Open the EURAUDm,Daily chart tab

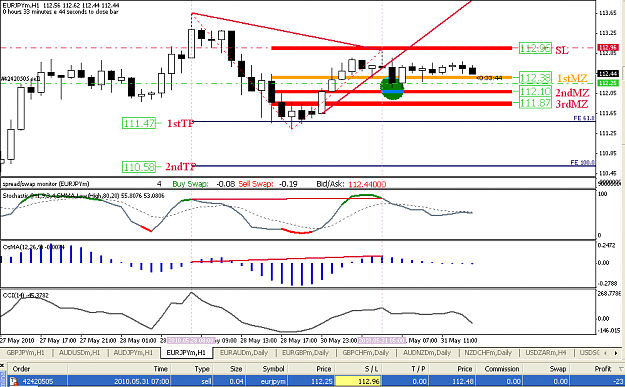[x=244, y=353]
